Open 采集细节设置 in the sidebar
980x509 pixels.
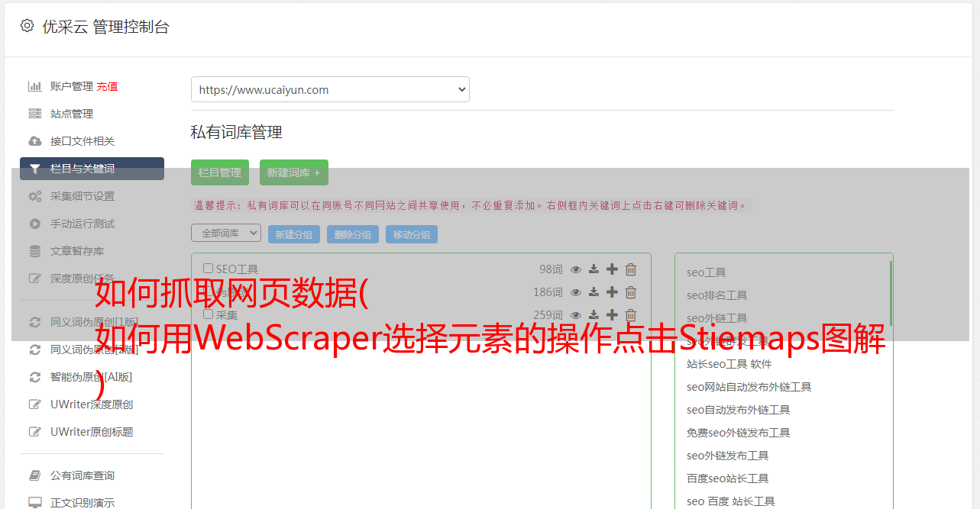[x=82, y=196]
